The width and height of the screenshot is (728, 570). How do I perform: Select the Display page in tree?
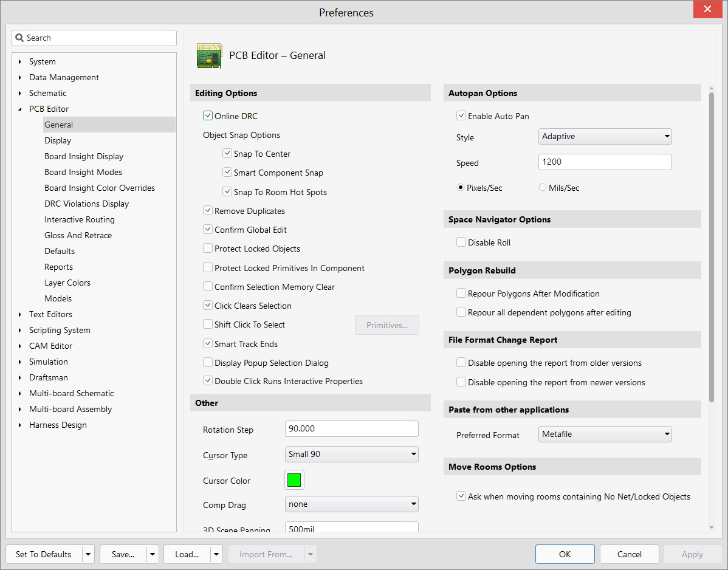[58, 140]
